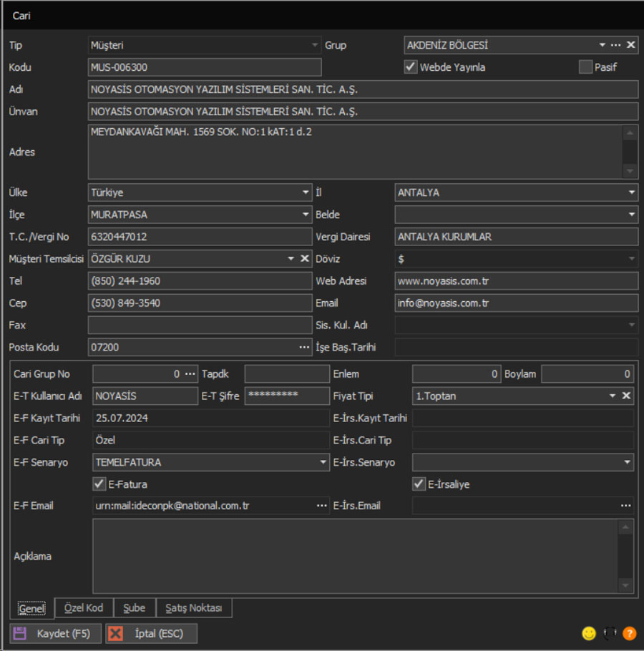The height and width of the screenshot is (651, 644).
Task: Click the Tapdk input field
Action: [288, 374]
